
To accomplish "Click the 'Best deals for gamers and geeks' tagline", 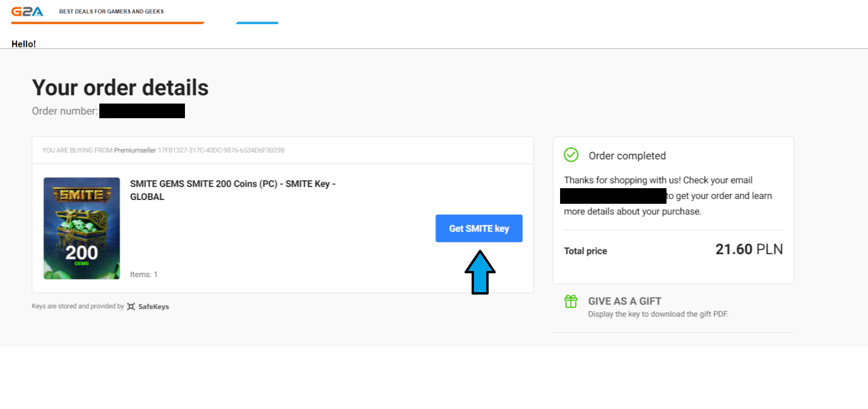I will click(111, 11).
